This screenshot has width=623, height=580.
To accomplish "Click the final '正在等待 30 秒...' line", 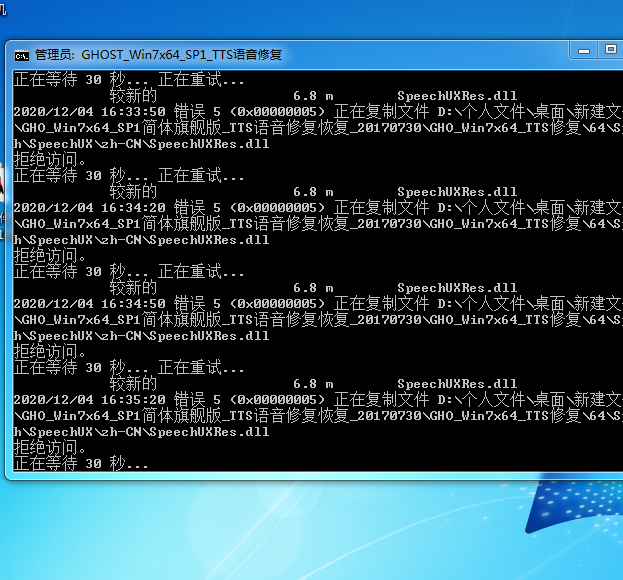I will [x=80, y=464].
